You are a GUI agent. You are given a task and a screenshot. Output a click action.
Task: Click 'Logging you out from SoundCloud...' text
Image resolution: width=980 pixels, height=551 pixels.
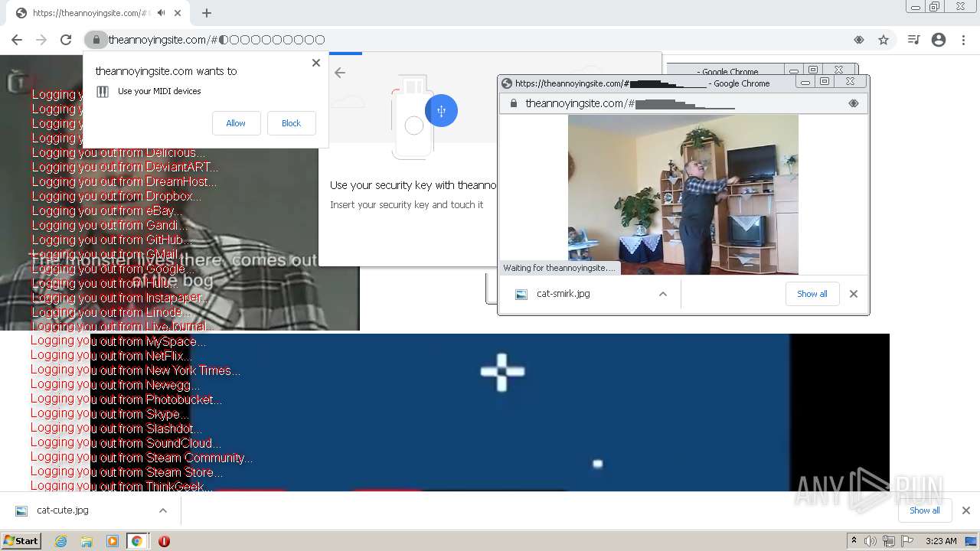[126, 443]
